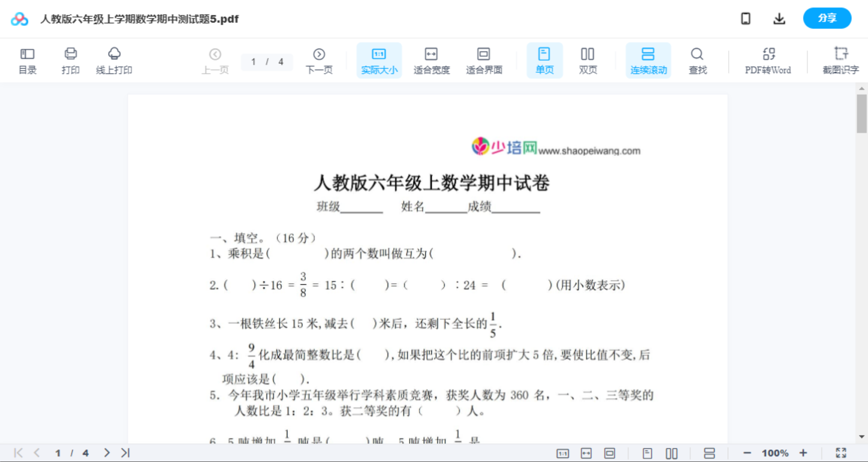Select 线上打印 online printing
Image resolution: width=868 pixels, height=462 pixels.
coord(114,60)
